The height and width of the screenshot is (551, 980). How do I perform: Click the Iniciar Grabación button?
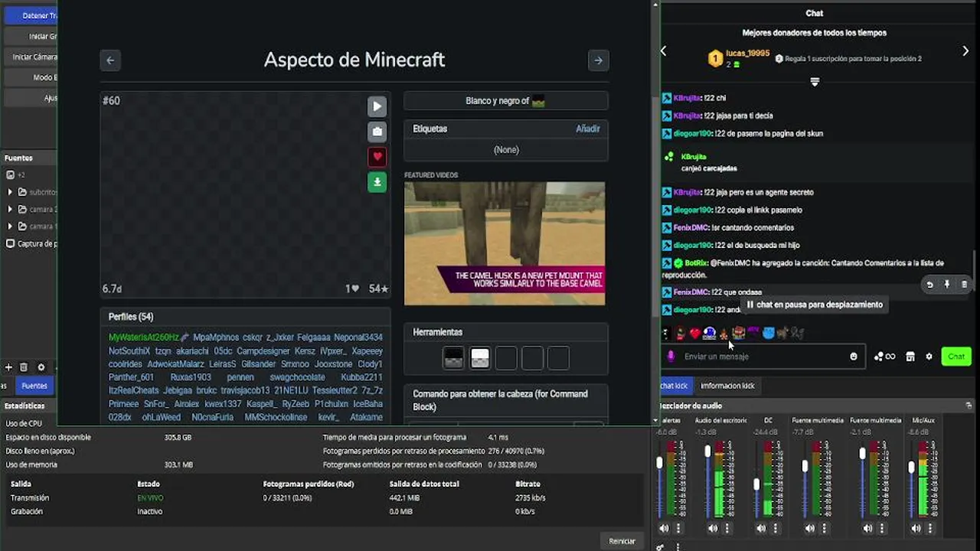31,36
